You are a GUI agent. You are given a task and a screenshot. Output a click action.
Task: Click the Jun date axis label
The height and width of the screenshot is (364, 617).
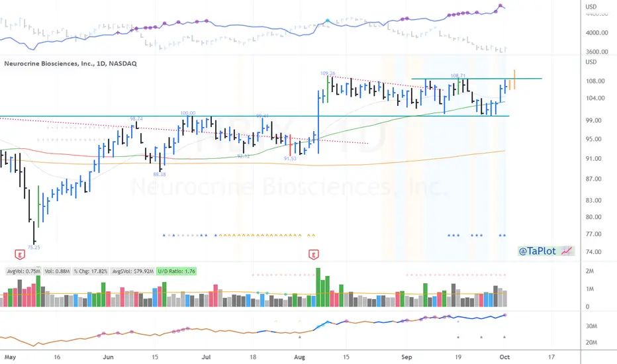tap(108, 357)
